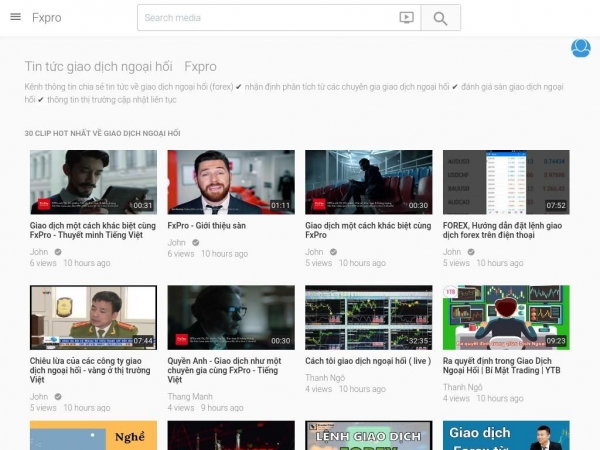Click the search magnifier button
Viewport: 600px width, 450px height.
[x=440, y=17]
